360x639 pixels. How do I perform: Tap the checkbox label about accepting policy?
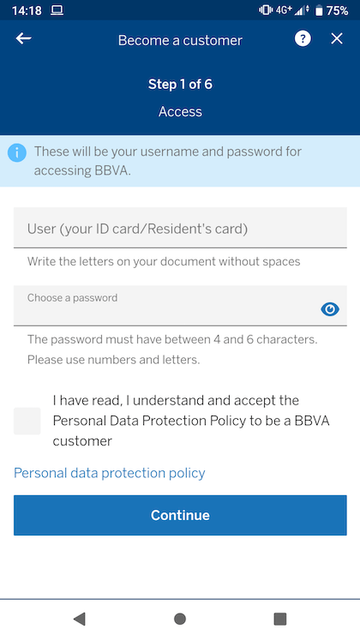191,421
